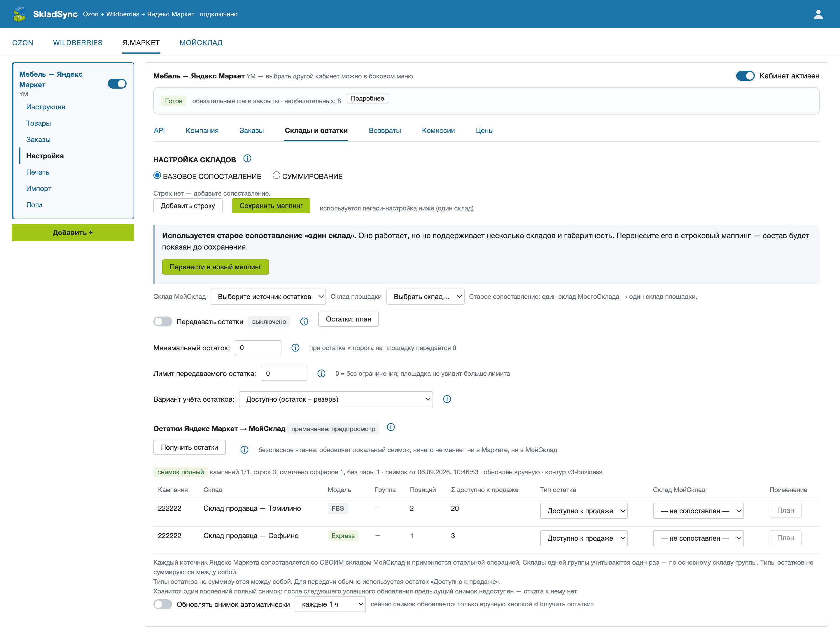This screenshot has width=840, height=643.
Task: Open Настройка in the sidebar
Action: coord(45,156)
